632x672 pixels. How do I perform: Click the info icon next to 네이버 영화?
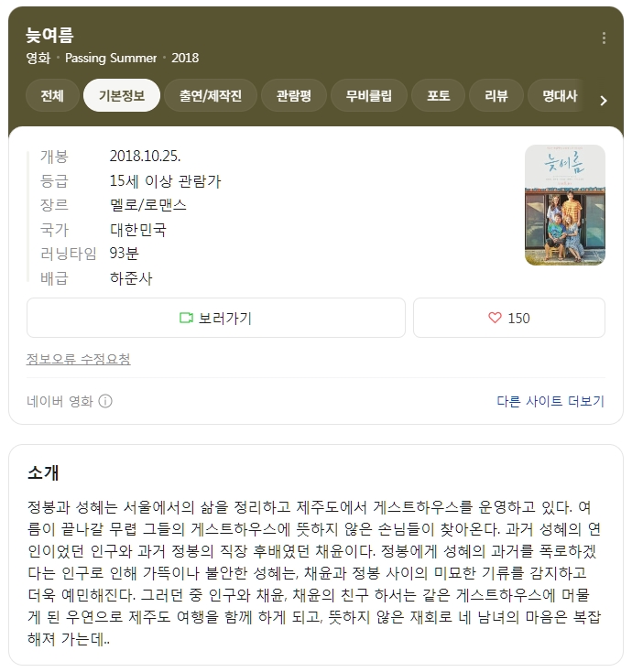tap(105, 401)
